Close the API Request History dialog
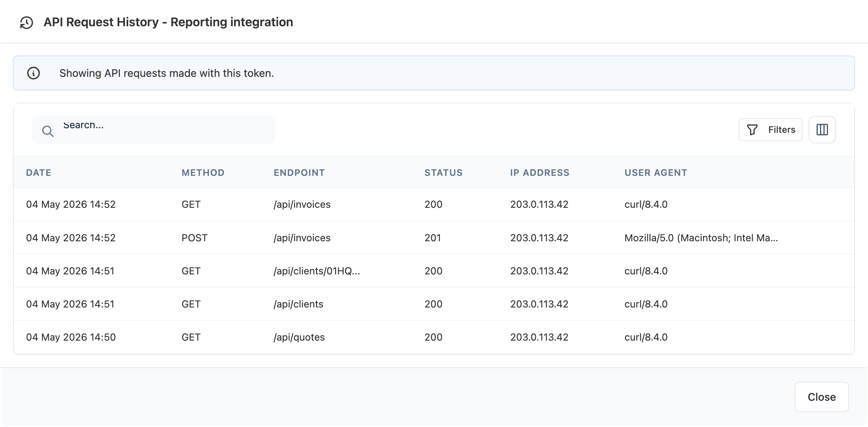Viewport: 868px width, 427px height. click(822, 397)
